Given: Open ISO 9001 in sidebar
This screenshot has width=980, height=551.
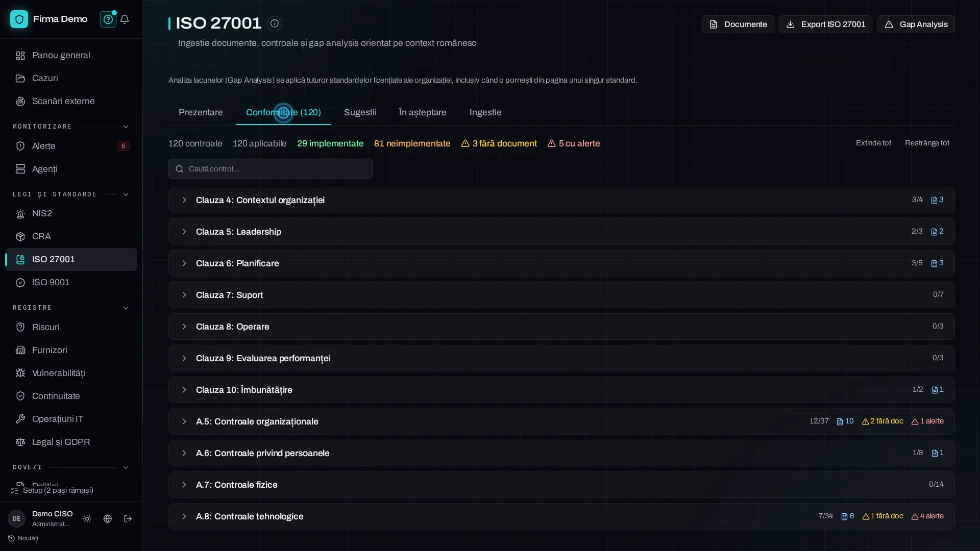Looking at the screenshot, I should click(71, 282).
